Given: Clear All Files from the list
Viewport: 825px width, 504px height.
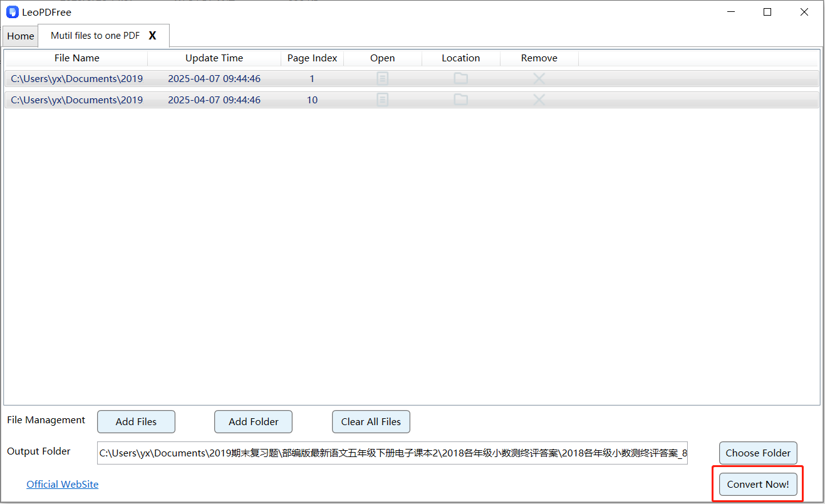Looking at the screenshot, I should [371, 421].
